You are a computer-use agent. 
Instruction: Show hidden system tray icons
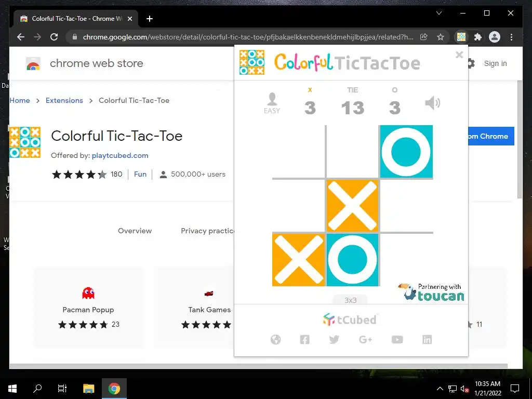click(440, 389)
